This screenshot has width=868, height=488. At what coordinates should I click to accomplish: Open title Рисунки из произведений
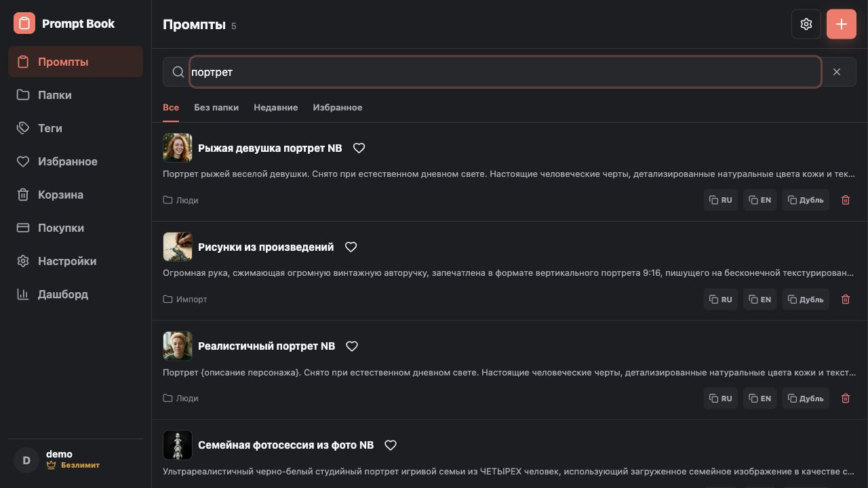[x=266, y=247]
